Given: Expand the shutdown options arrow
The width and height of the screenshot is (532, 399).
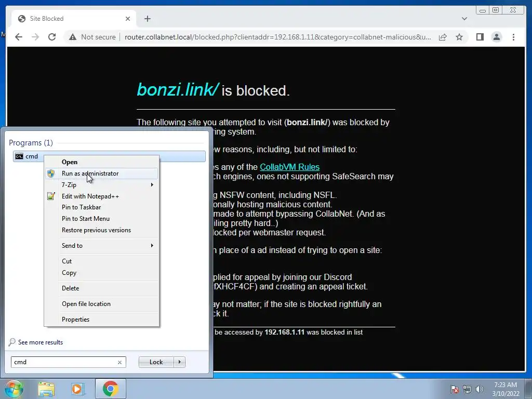Looking at the screenshot, I should point(179,362).
